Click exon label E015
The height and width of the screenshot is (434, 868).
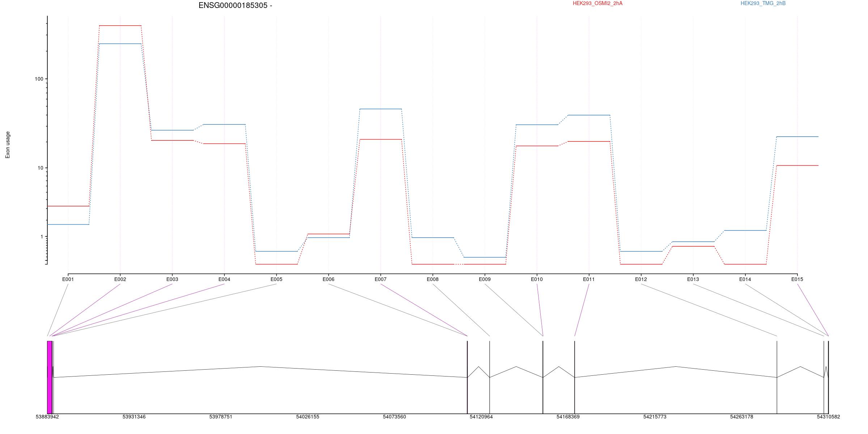tap(797, 279)
